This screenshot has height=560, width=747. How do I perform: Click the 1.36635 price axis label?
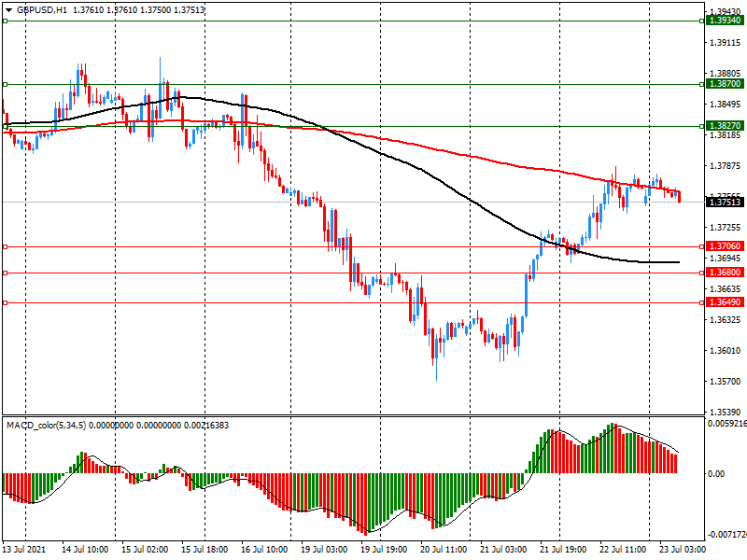coord(726,289)
